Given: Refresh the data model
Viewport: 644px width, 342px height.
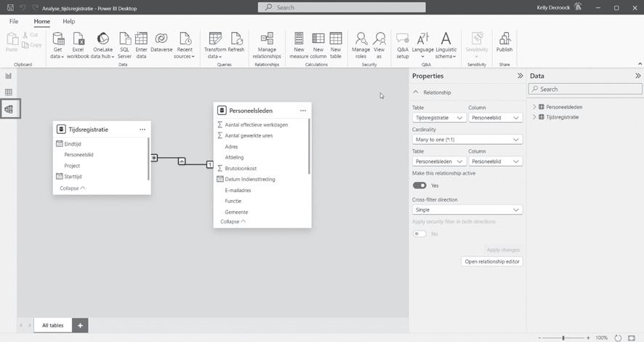Looking at the screenshot, I should click(236, 42).
